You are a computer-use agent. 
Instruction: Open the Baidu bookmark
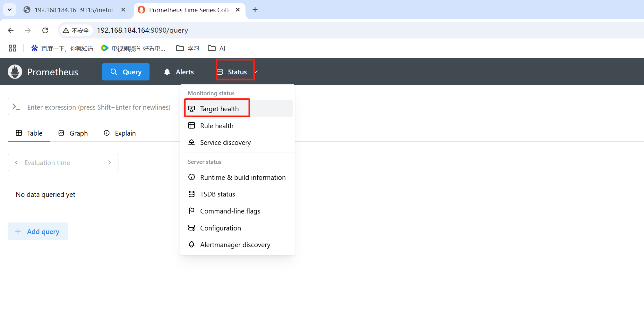click(x=62, y=48)
